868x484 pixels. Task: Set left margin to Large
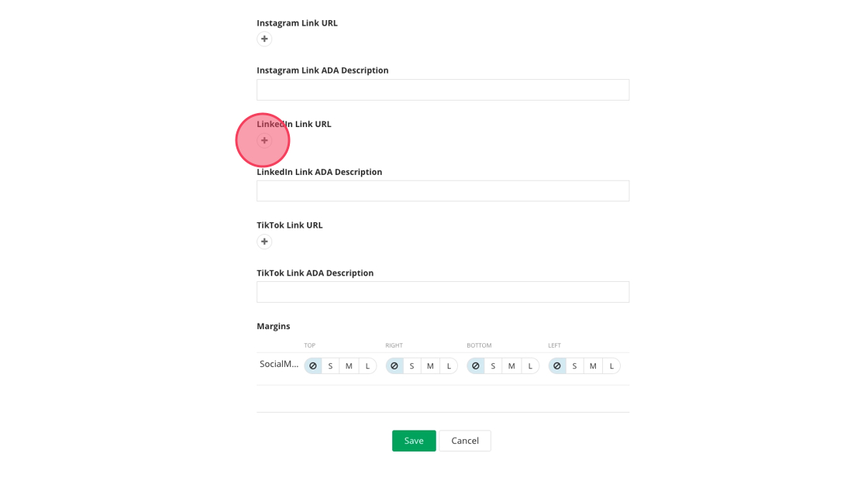click(611, 366)
